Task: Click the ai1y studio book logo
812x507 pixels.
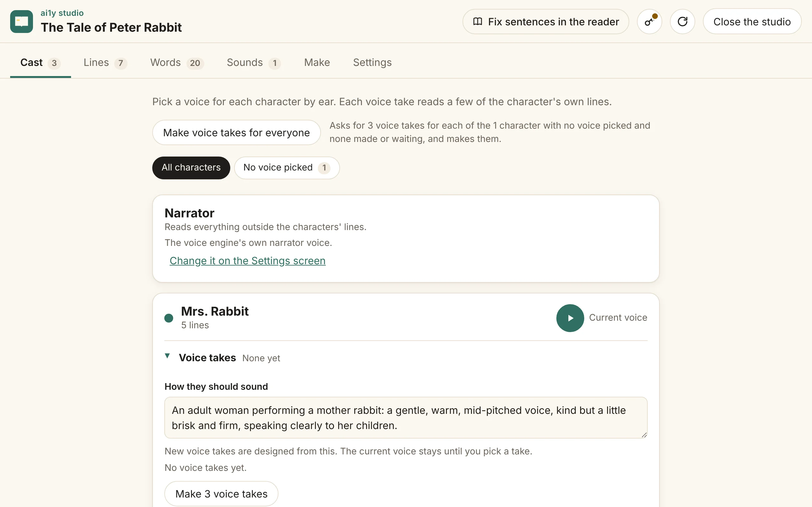Action: tap(22, 22)
